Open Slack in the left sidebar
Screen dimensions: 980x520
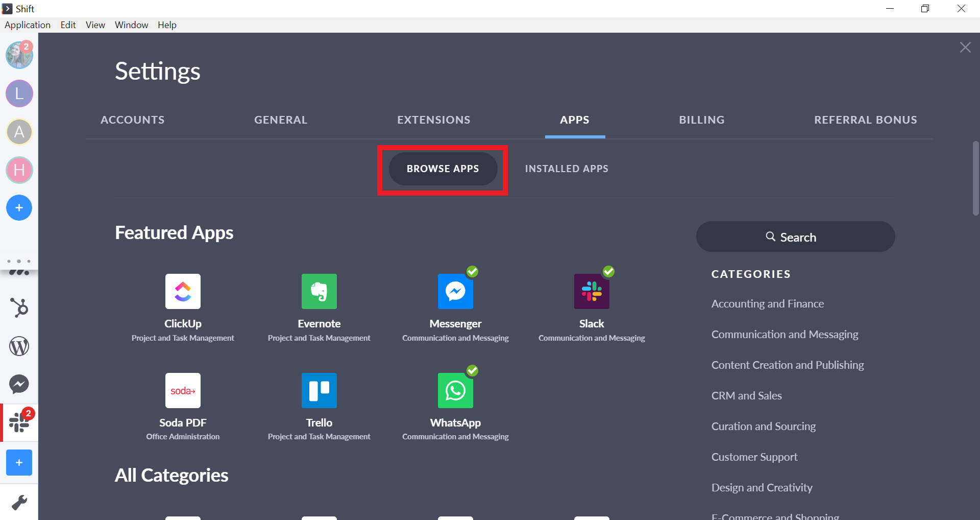19,422
